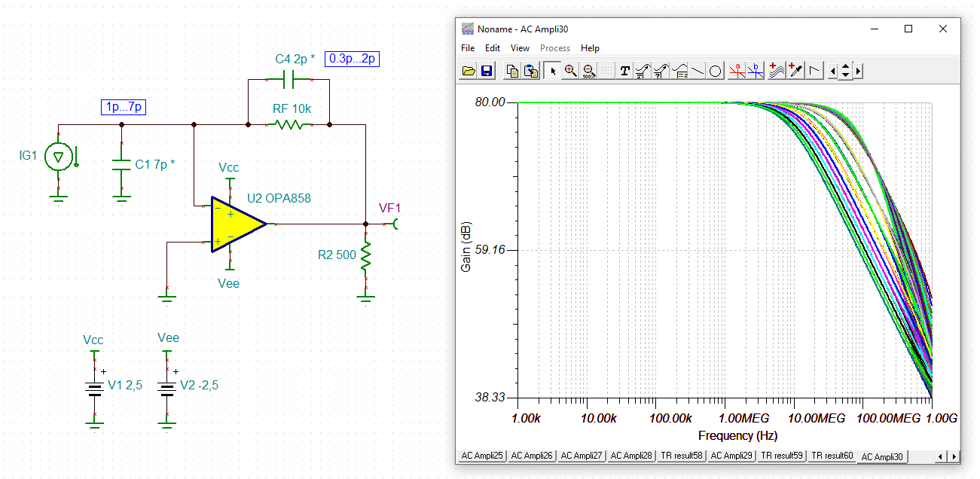Select the pointer arrow tool

553,71
